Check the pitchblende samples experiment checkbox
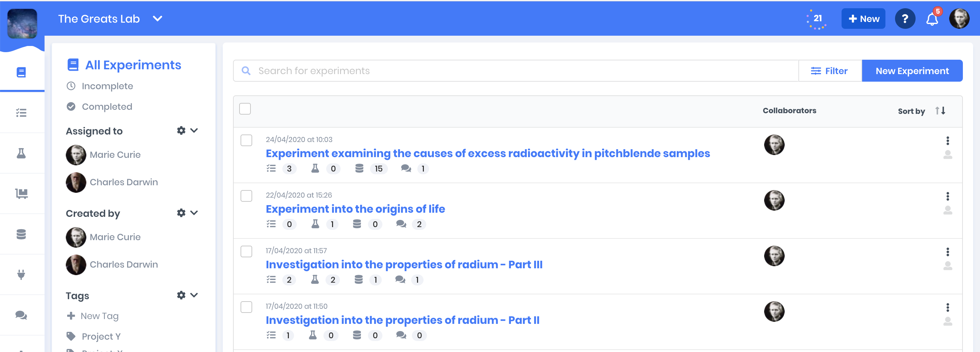This screenshot has height=352, width=980. [246, 141]
